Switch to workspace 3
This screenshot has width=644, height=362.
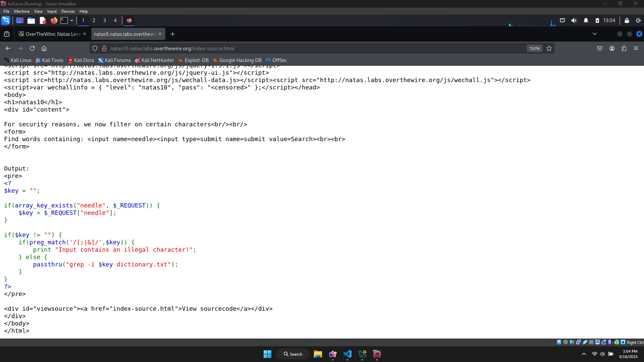(105, 20)
